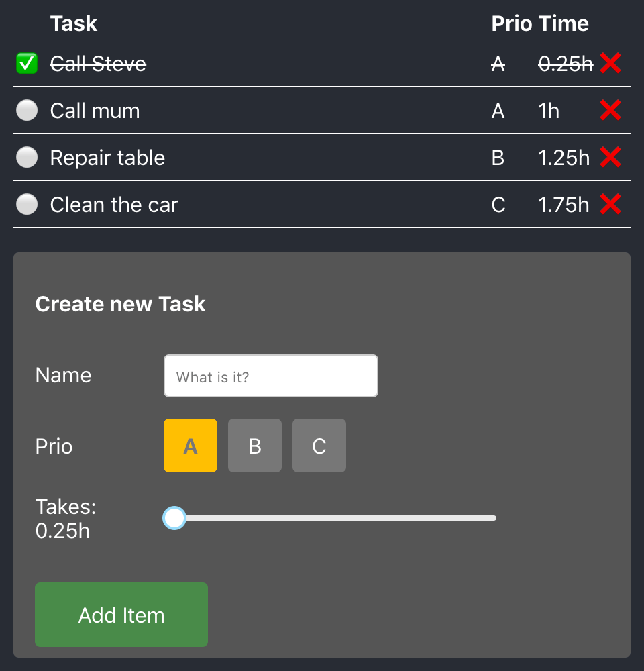The height and width of the screenshot is (671, 644).
Task: Click the Prio column header
Action: point(511,23)
